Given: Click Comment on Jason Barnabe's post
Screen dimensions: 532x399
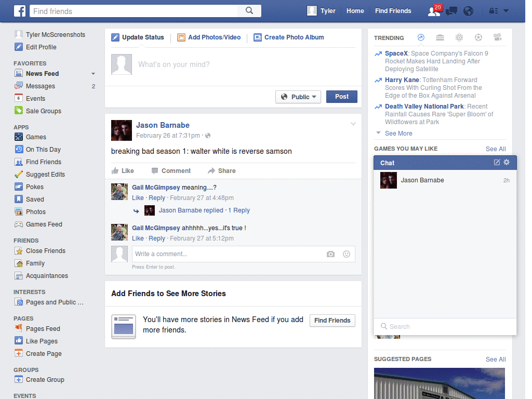Looking at the screenshot, I should pos(171,170).
